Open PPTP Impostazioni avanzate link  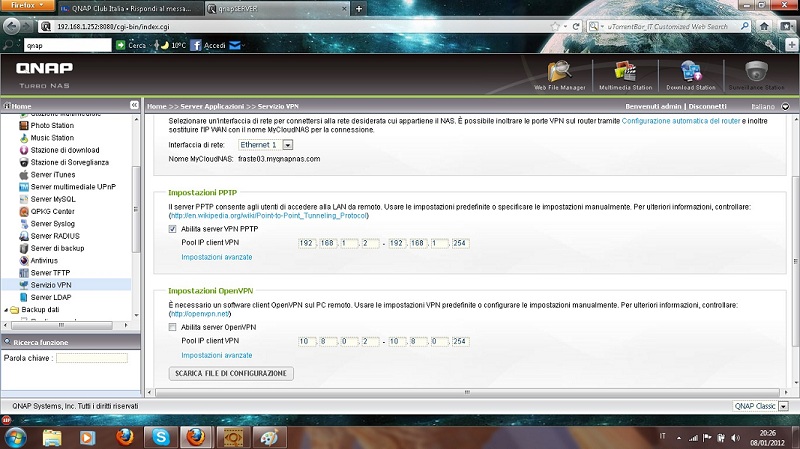(x=216, y=257)
